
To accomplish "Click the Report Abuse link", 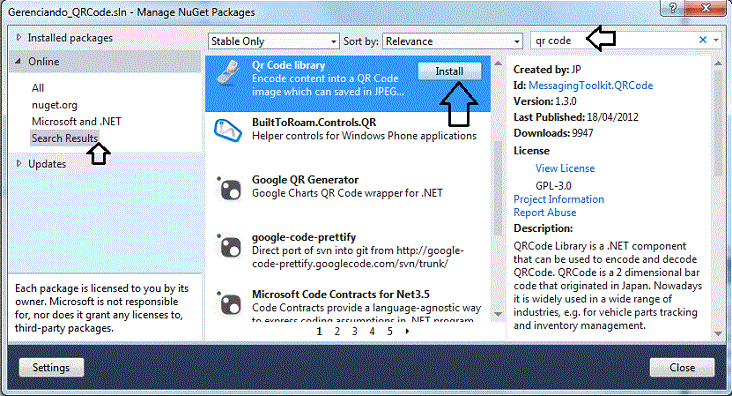I will point(545,212).
